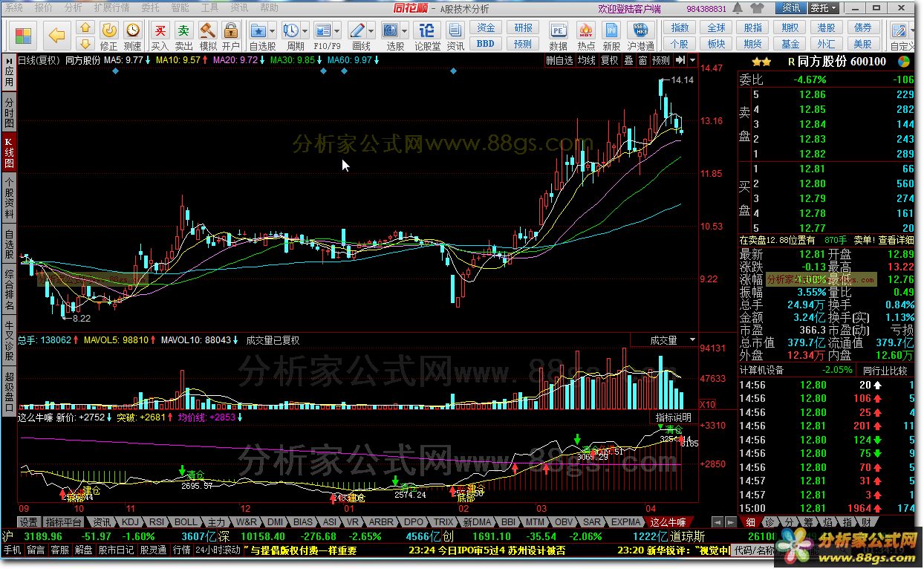Screen dimensions: 924x569
Task: Open the 自选股 watchlist star icon
Action: [x=258, y=30]
